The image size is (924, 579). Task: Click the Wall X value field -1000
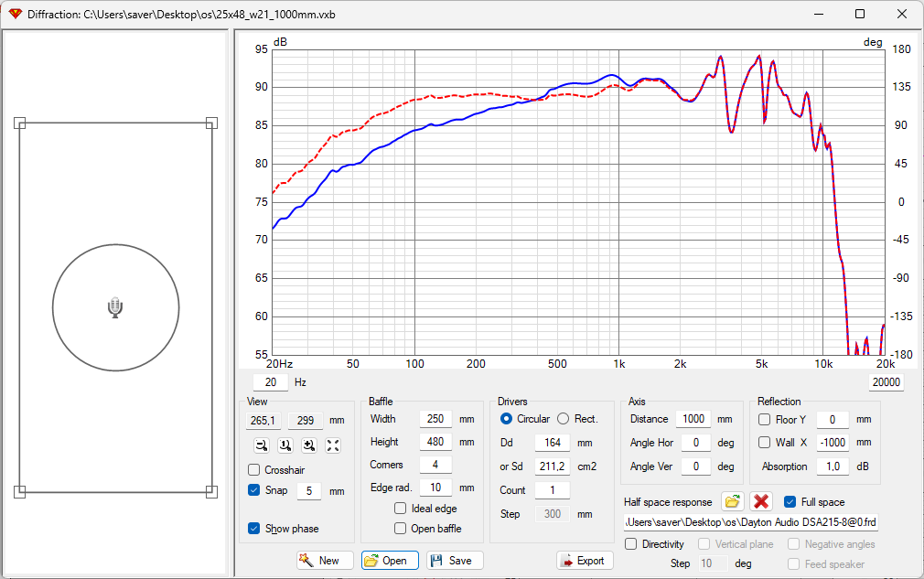pos(833,443)
